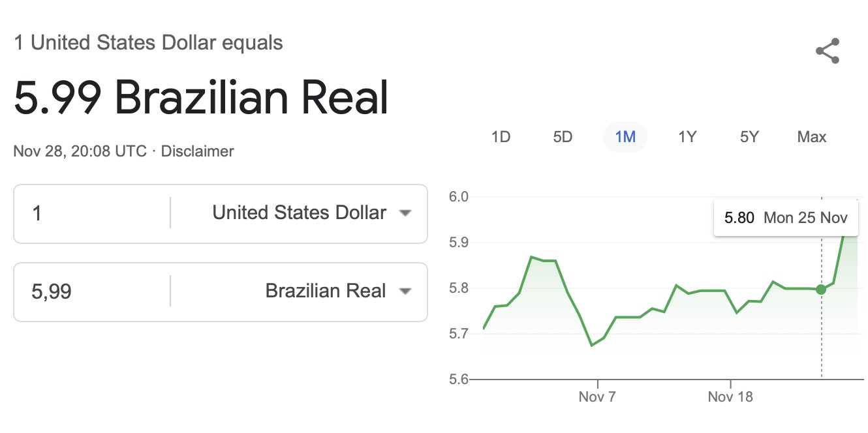Click the share icon
The image size is (868, 433).
[828, 52]
